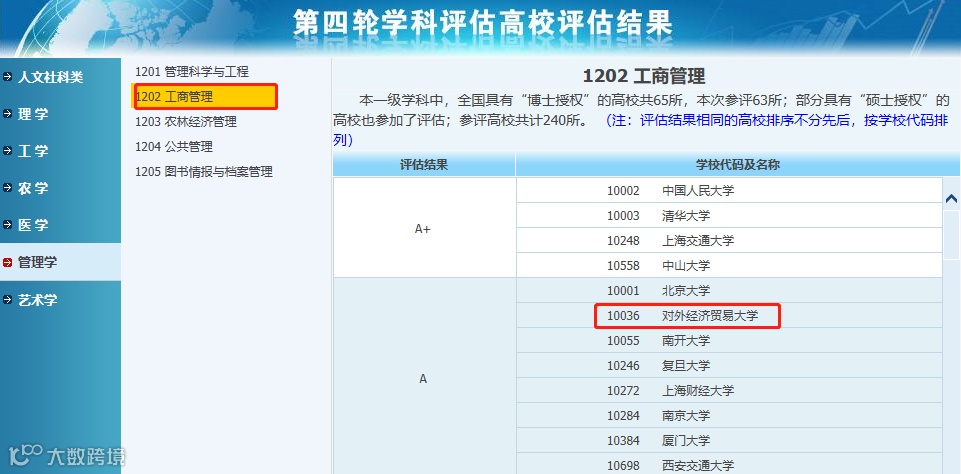Click the 第四轮学科评估高校评估结果 banner title

click(x=482, y=23)
